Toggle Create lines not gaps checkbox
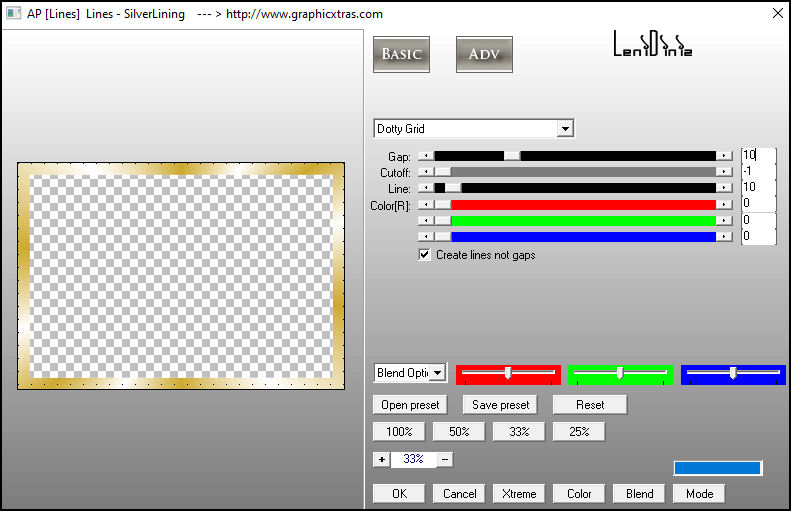The height and width of the screenshot is (511, 791). tap(425, 255)
